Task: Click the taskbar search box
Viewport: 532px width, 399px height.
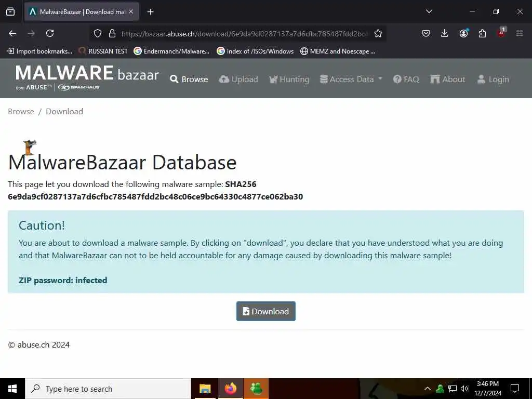Action: tap(108, 389)
